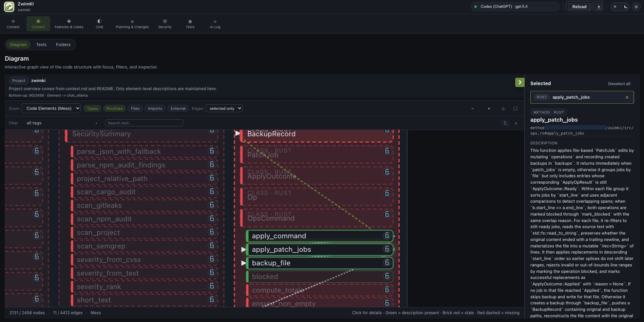Remove apply_patch_jobs from selection
644x322 pixels.
(627, 97)
